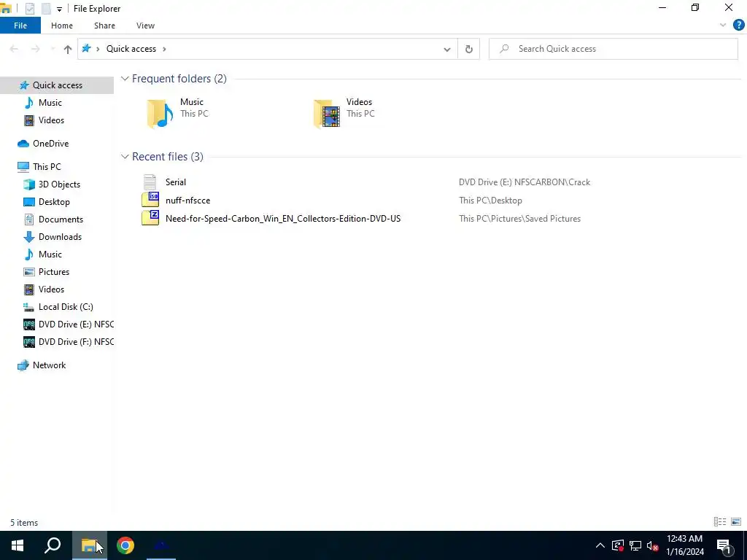
Task: Click the network status tray icon
Action: pos(635,545)
